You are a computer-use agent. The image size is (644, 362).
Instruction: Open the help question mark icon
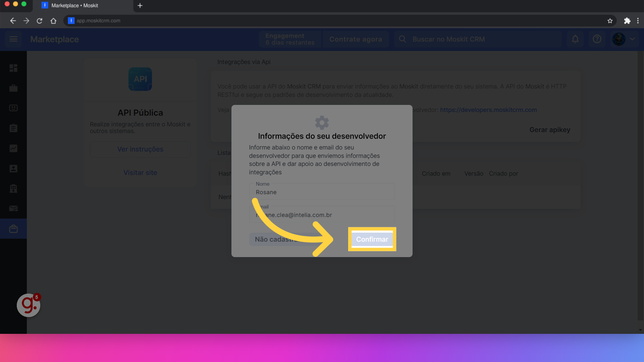[x=597, y=39]
